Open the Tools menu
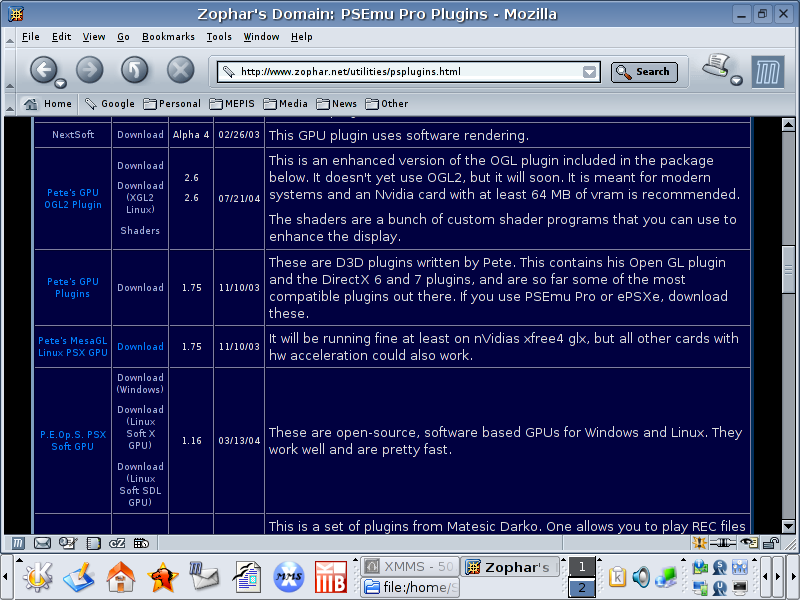 click(219, 37)
